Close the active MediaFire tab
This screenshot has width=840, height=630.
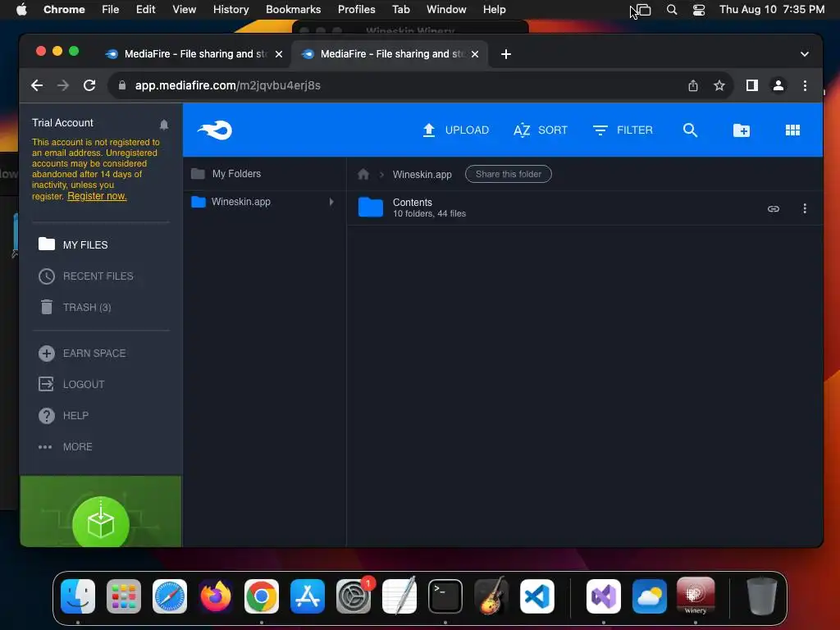coord(475,54)
